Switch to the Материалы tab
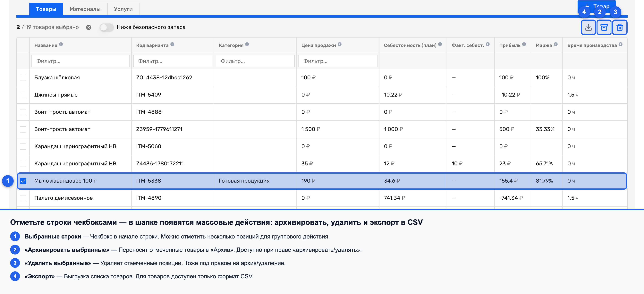This screenshot has height=294, width=644. 85,9
